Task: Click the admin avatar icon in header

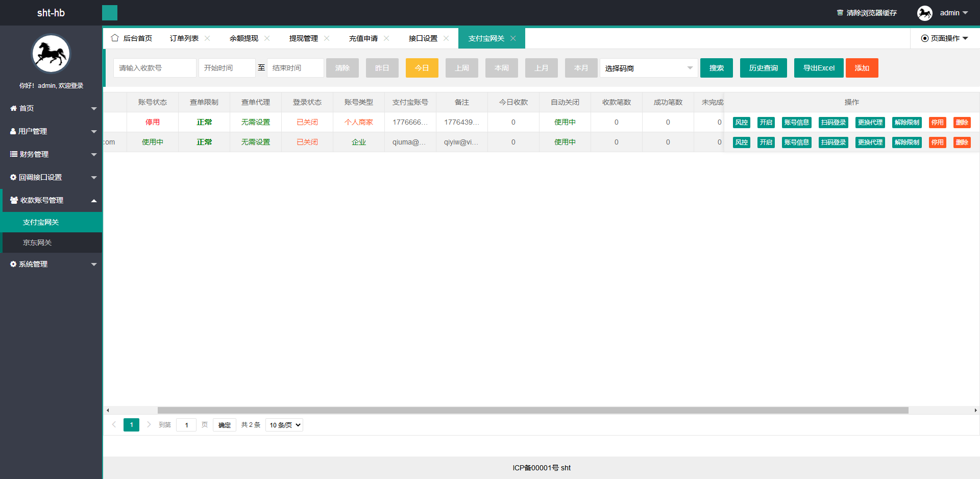Action: pyautogui.click(x=924, y=13)
